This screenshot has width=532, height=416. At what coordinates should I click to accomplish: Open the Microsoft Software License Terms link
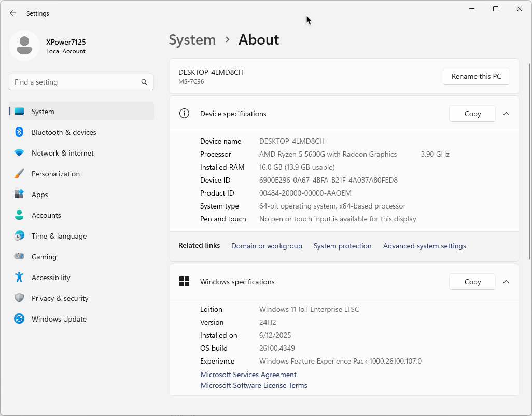click(x=254, y=385)
